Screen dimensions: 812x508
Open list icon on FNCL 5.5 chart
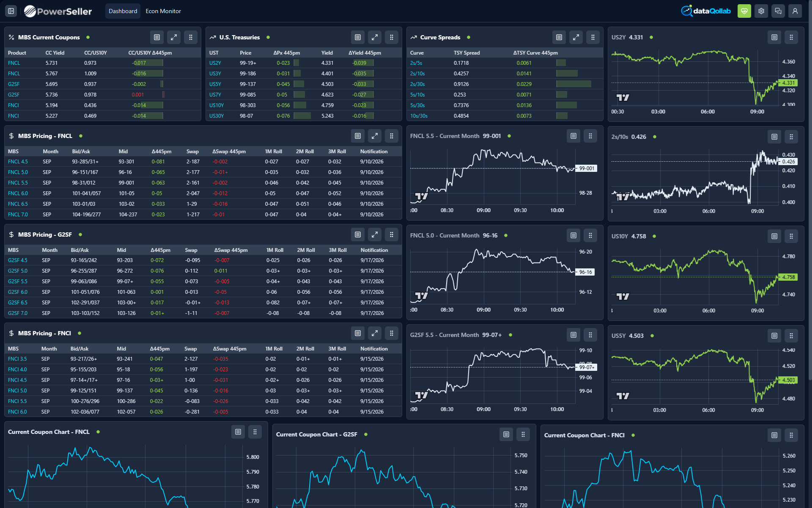(573, 136)
